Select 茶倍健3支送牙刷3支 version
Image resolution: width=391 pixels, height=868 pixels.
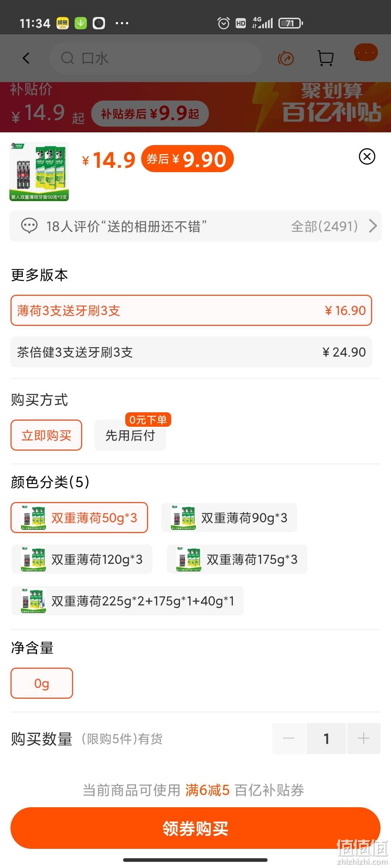191,352
